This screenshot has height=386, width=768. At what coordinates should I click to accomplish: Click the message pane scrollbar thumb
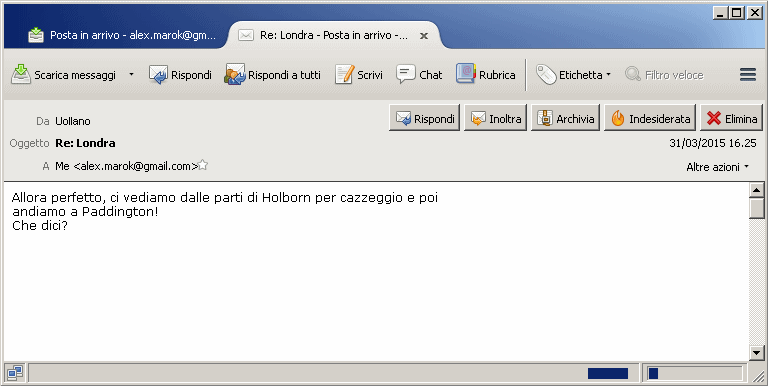pyautogui.click(x=756, y=208)
